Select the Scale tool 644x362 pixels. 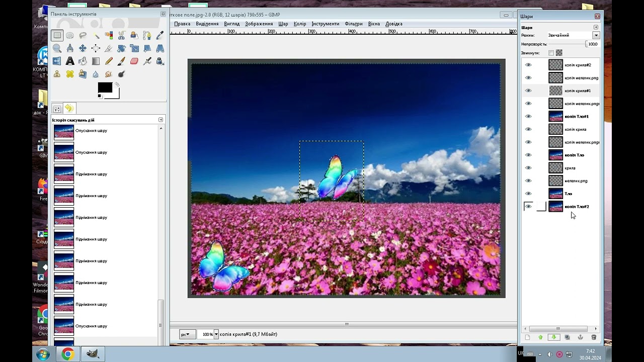pos(134,48)
